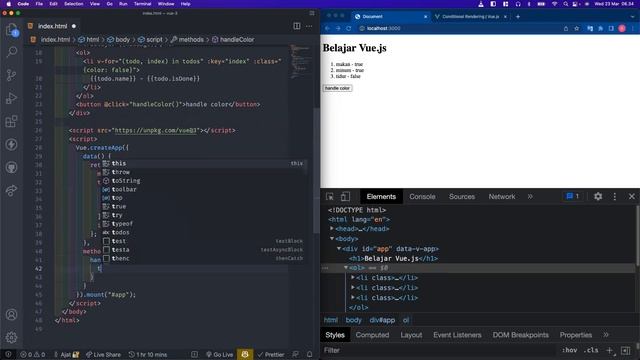Select 'this' autocomplete suggestion
Viewport: 640px width, 360px height.
[203, 163]
